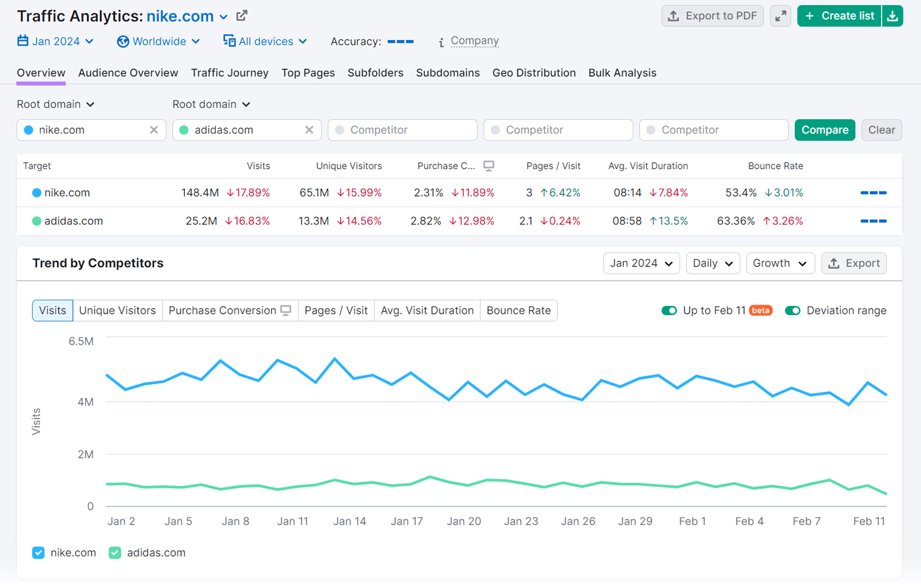Screen dimensions: 921x588
Task: Turn off the Deviation range toggle
Action: [x=793, y=310]
